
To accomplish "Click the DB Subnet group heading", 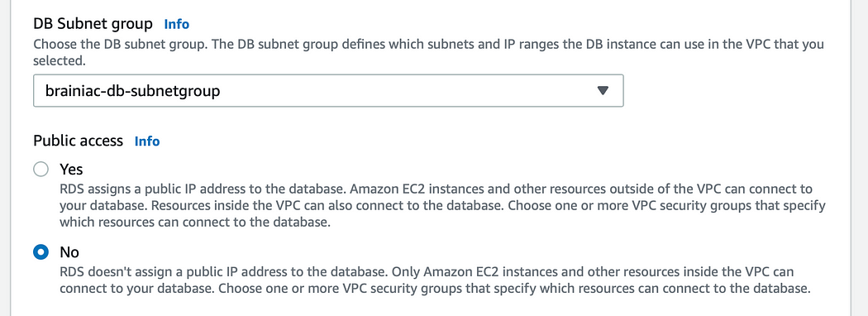I will pyautogui.click(x=93, y=24).
